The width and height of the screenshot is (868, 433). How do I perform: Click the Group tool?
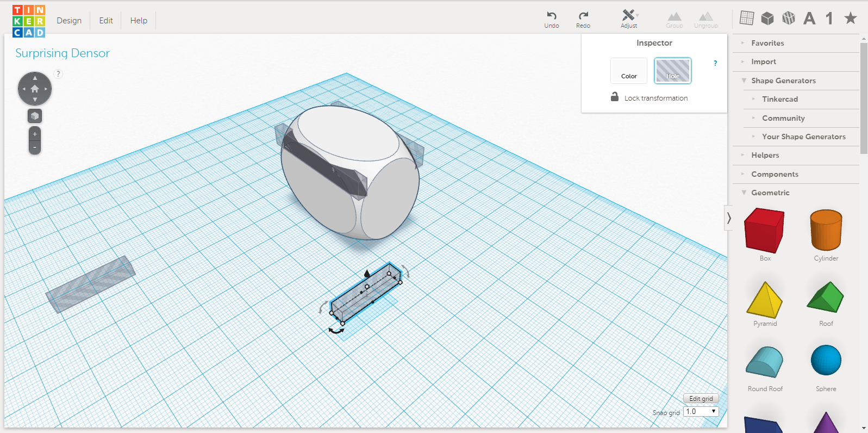[x=675, y=20]
